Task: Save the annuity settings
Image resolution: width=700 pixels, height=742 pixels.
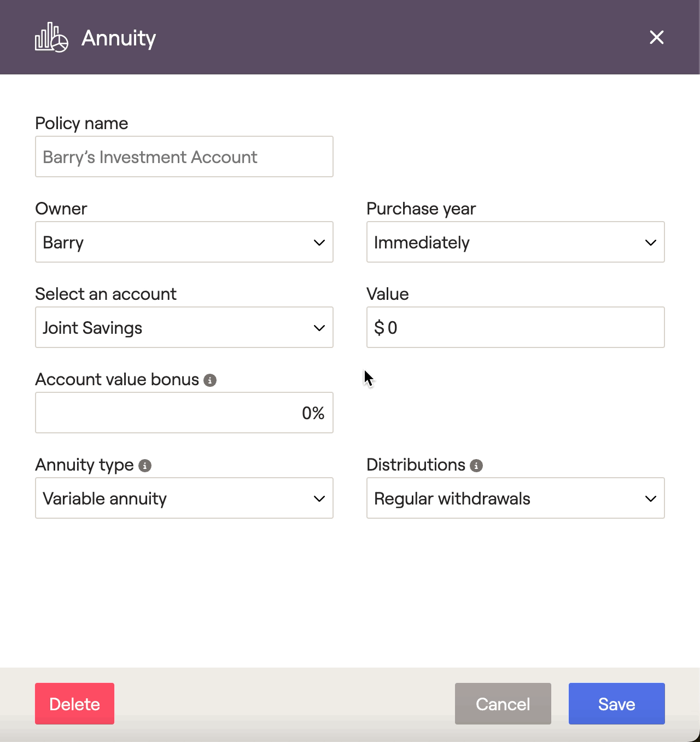Action: click(x=617, y=704)
